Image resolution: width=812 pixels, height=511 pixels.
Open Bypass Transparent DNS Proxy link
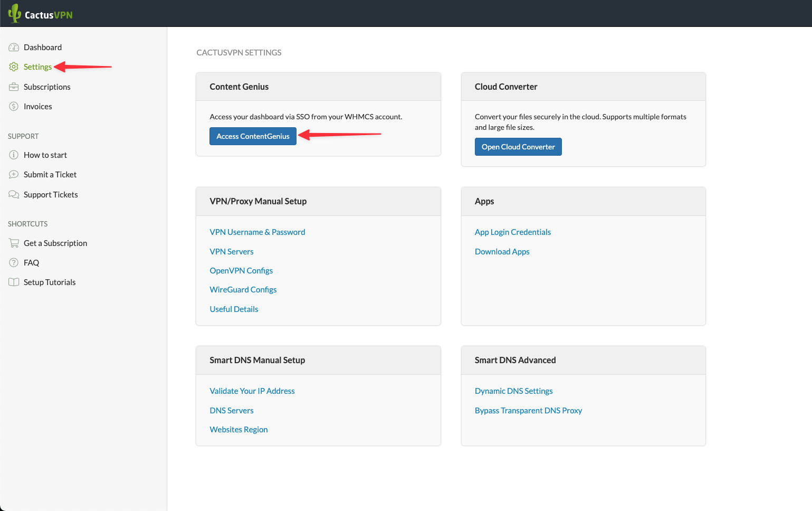(x=528, y=411)
